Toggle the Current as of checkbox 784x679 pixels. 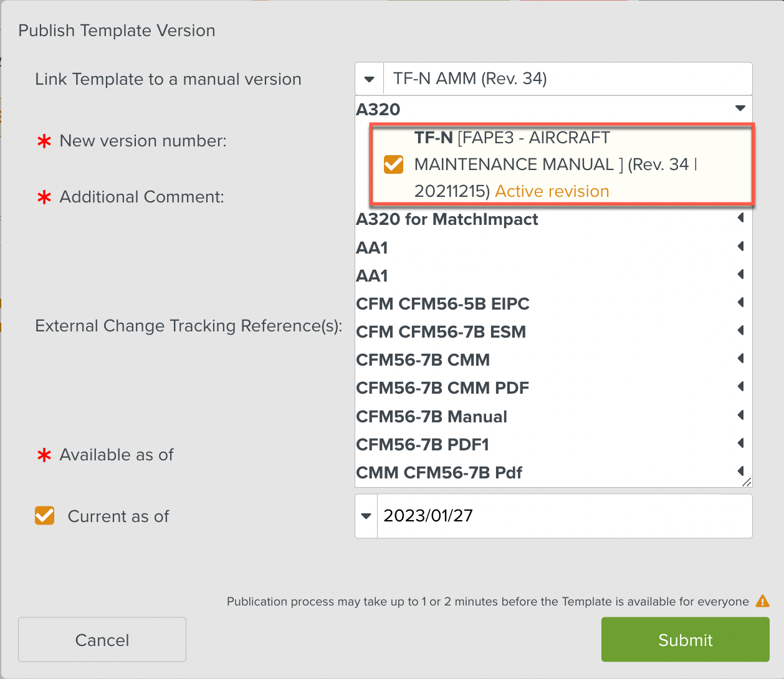click(45, 516)
